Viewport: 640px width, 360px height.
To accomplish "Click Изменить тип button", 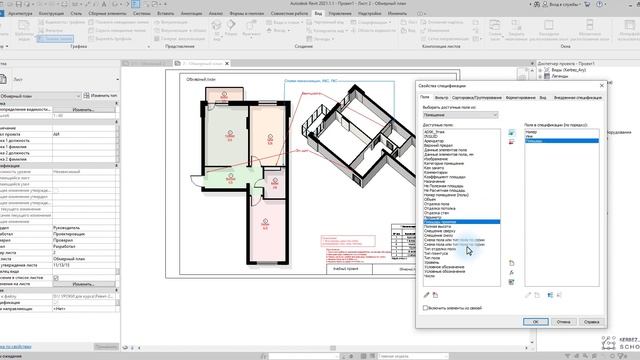I will point(100,96).
